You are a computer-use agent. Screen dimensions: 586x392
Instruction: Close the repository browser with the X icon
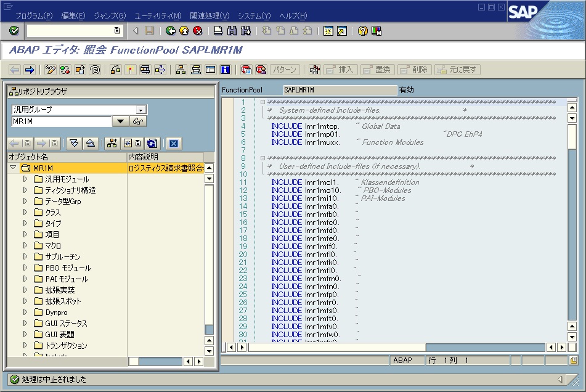[x=173, y=144]
